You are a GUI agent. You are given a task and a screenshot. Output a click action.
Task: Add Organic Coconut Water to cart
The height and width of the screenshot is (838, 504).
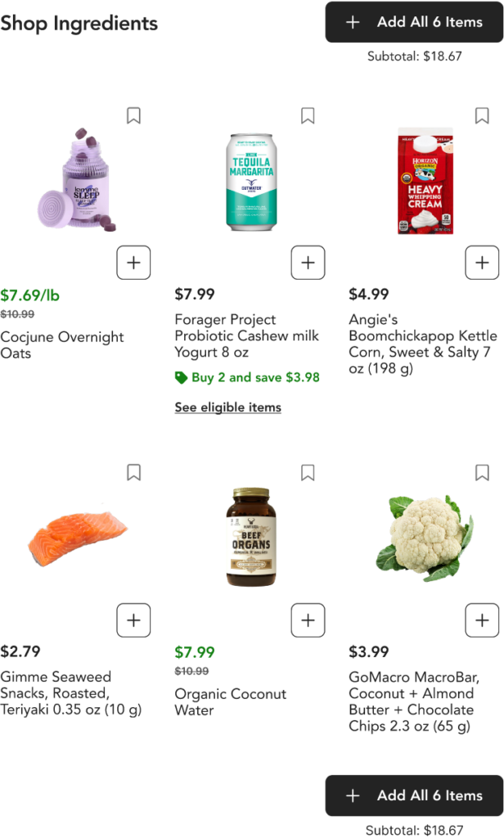coord(308,620)
